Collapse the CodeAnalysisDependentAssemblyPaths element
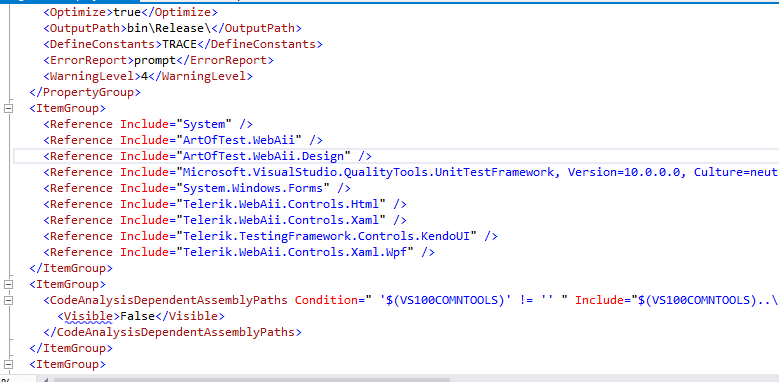This screenshot has height=382, width=779. coord(8,300)
